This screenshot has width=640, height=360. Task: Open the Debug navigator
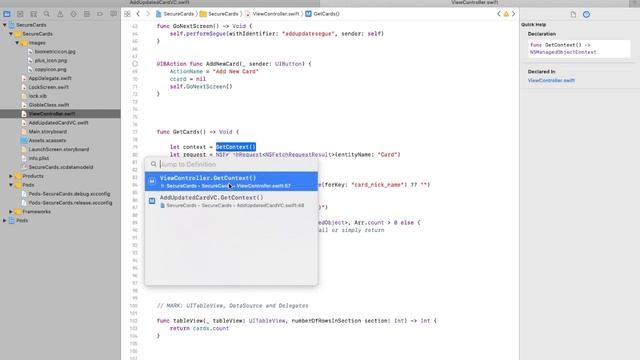(x=87, y=14)
